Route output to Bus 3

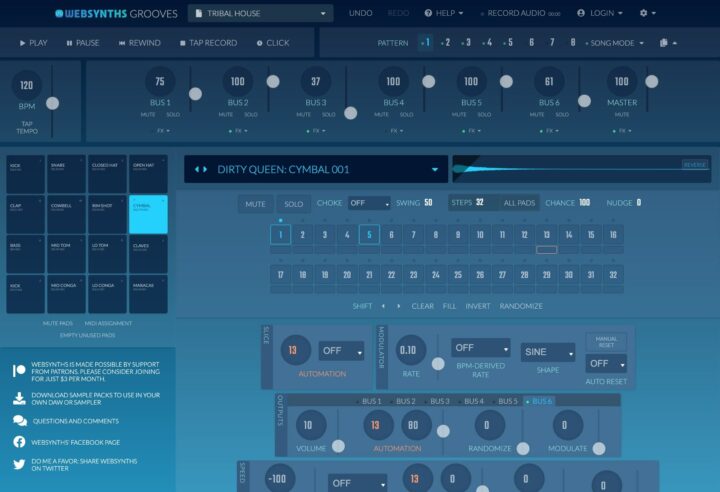[439, 401]
